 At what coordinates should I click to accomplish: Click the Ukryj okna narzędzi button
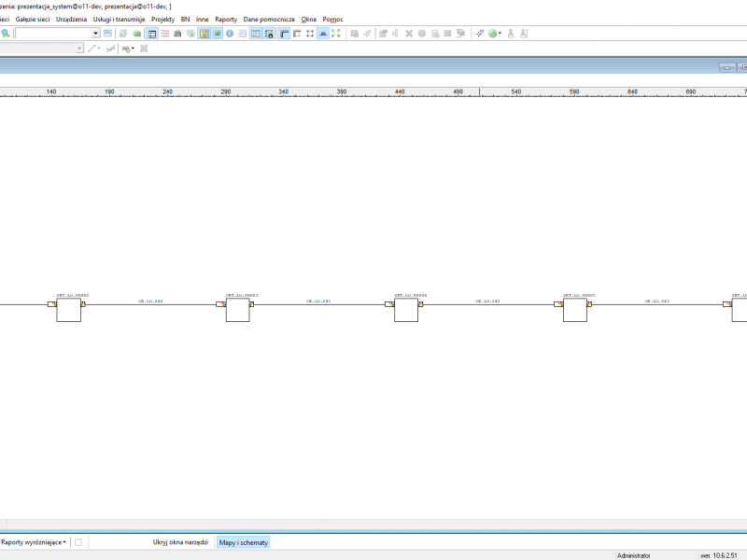180,542
